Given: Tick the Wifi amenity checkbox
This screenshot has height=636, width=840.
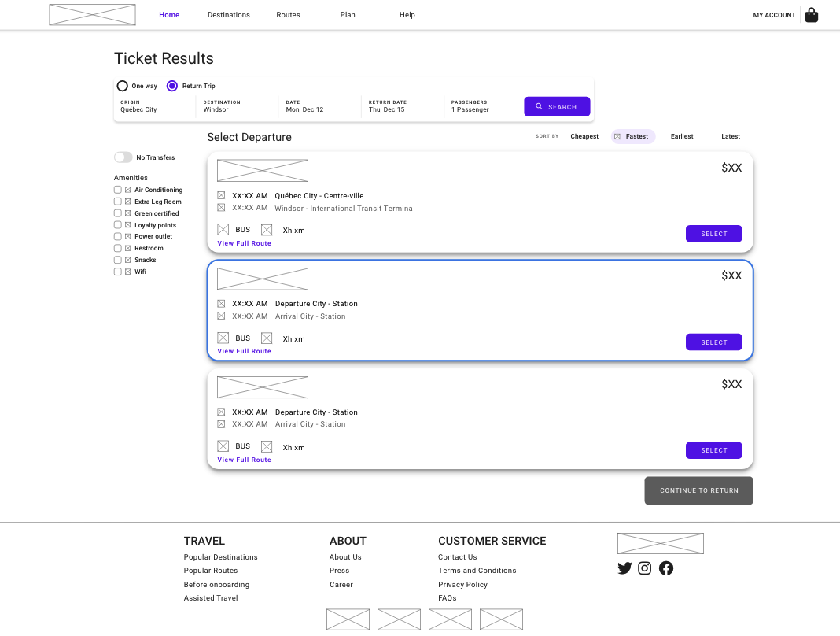Looking at the screenshot, I should (118, 272).
